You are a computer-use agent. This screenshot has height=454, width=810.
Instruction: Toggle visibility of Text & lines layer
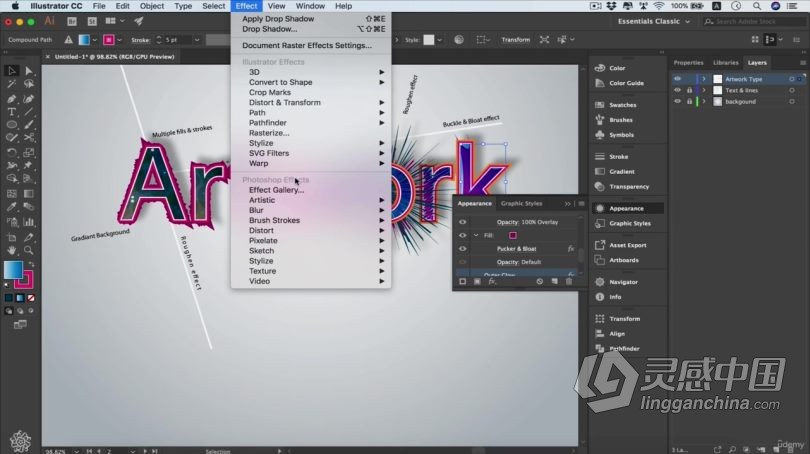point(677,90)
